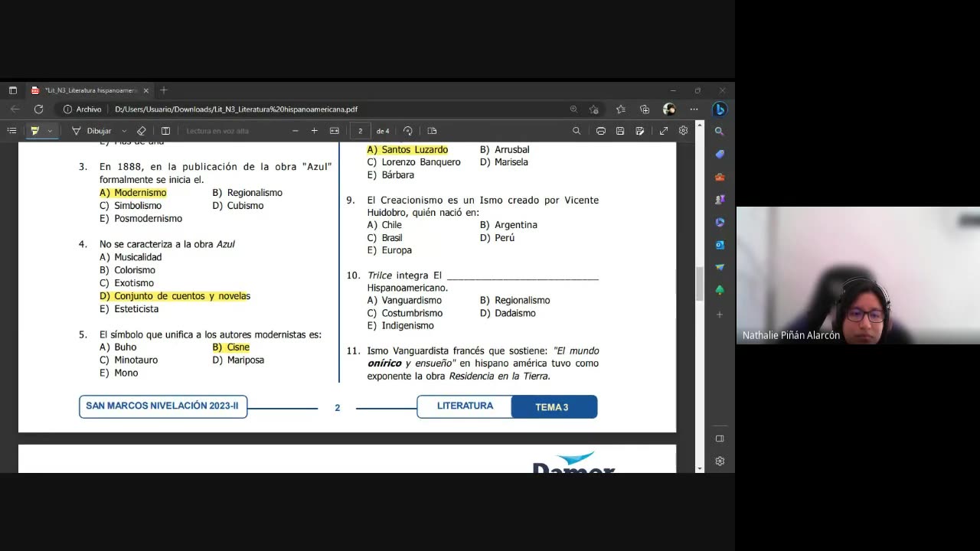Open browser zoom indicator in address bar
The image size is (980, 551).
coord(573,109)
